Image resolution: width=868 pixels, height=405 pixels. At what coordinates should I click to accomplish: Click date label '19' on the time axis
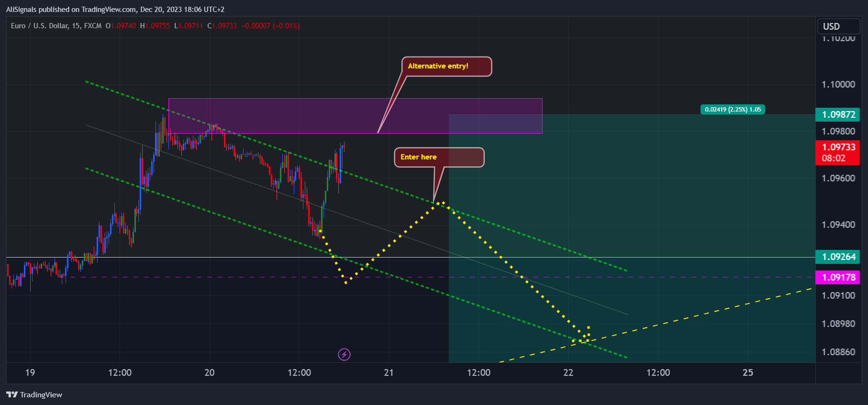point(30,372)
